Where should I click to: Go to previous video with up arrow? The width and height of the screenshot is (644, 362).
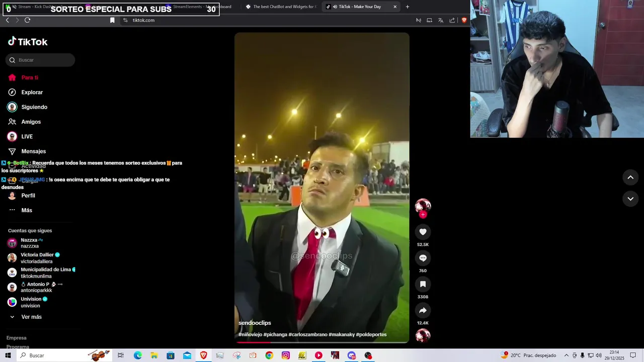[630, 177]
